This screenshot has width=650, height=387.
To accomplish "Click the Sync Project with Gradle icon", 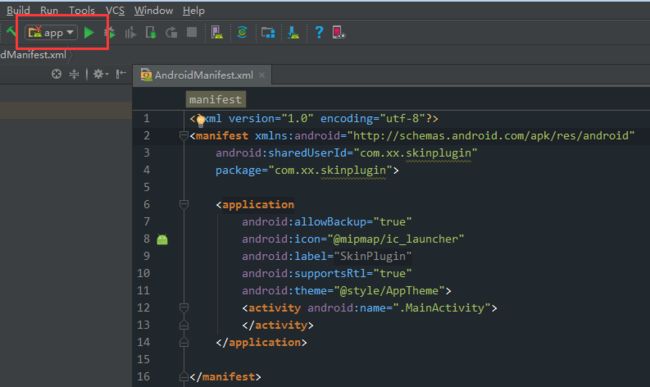I will [x=243, y=32].
